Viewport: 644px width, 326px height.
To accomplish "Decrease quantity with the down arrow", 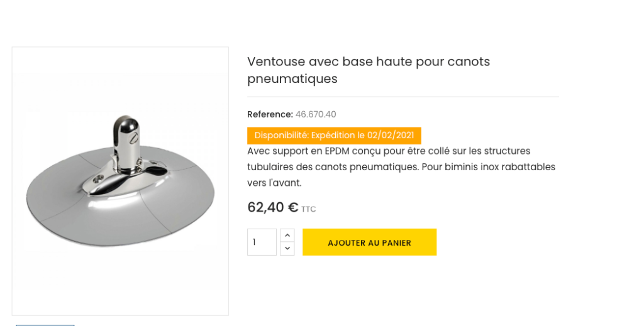I will pyautogui.click(x=287, y=249).
